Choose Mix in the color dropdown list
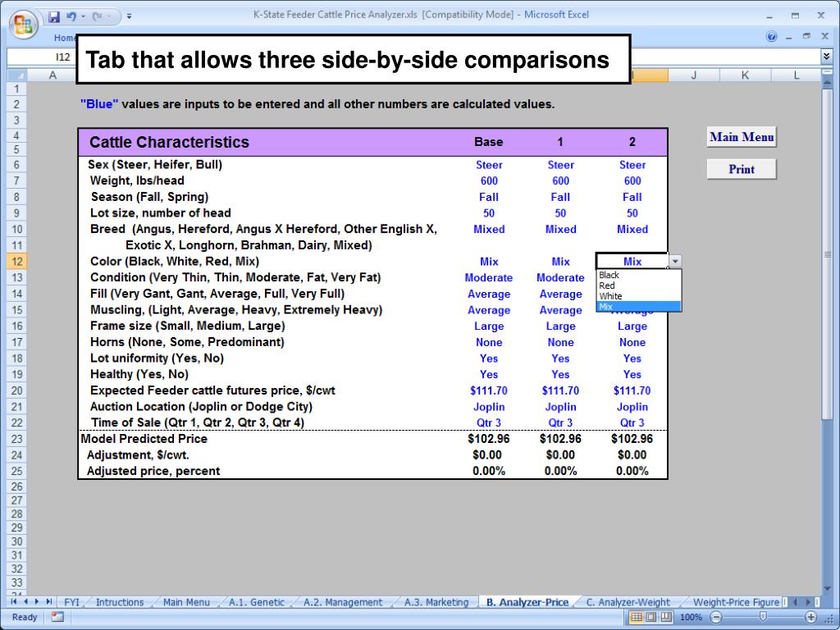Image resolution: width=840 pixels, height=630 pixels. (637, 307)
